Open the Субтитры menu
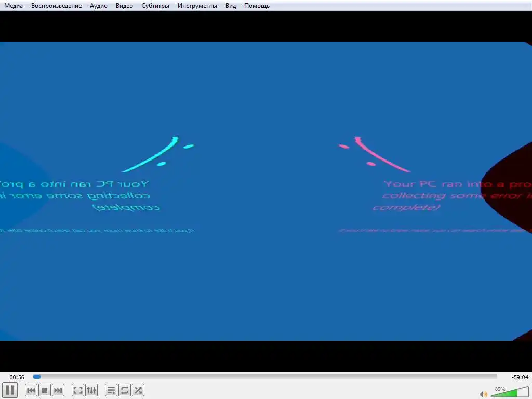The image size is (532, 399). coord(155,6)
